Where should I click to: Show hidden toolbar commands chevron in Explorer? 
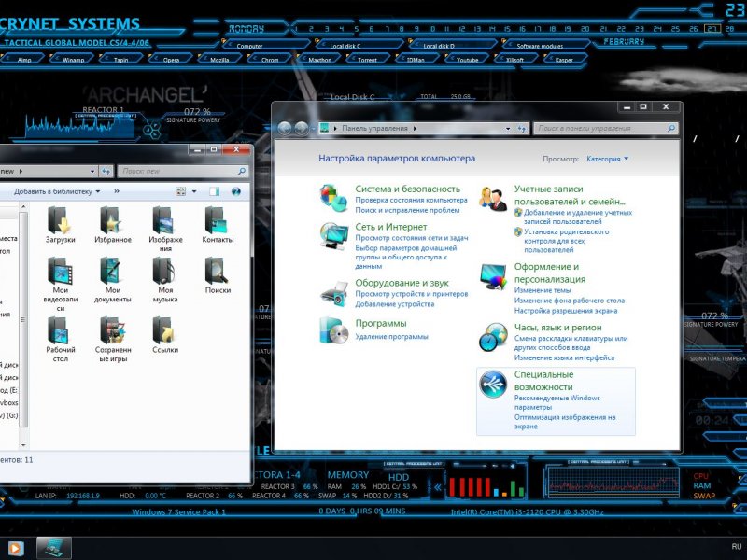(117, 191)
